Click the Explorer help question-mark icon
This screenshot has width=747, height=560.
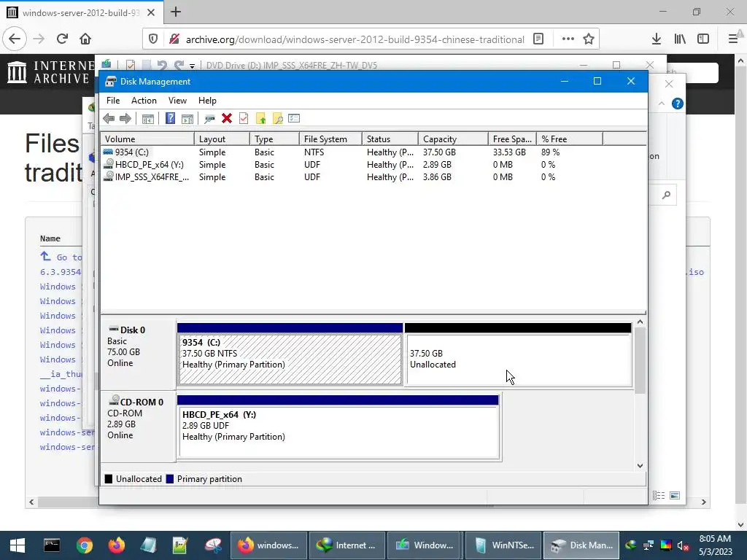coord(677,104)
